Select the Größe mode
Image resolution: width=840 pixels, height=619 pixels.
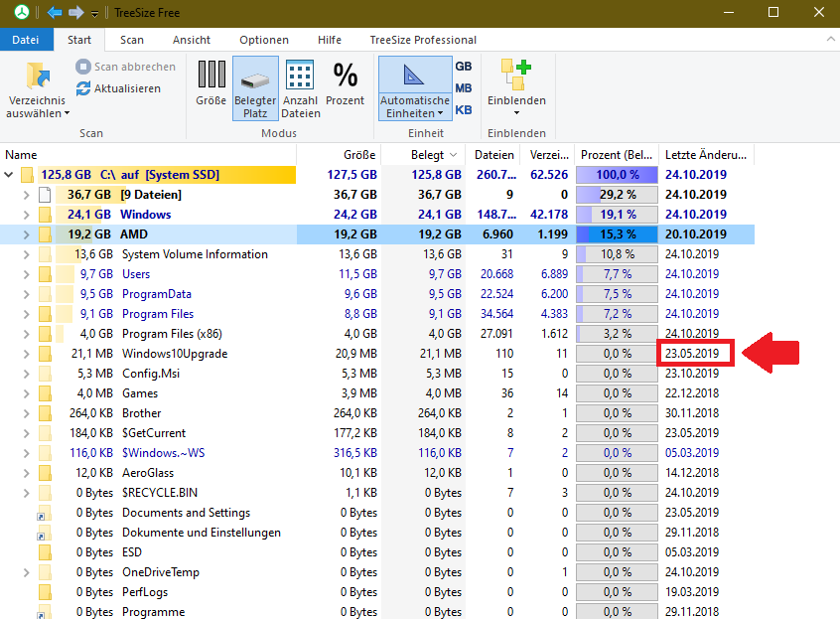click(x=211, y=83)
